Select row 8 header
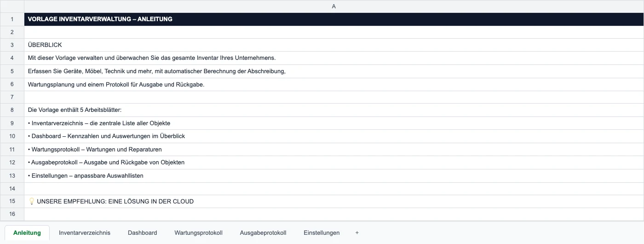The image size is (644, 244). [12, 110]
